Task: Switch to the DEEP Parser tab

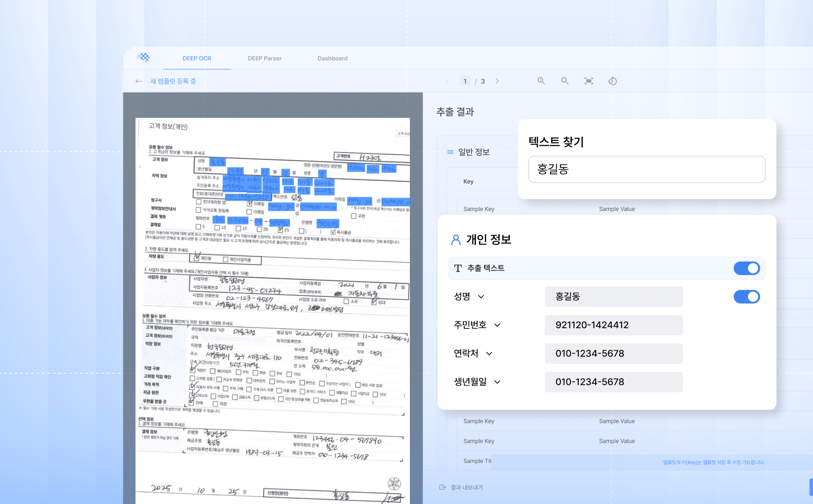Action: coord(265,58)
